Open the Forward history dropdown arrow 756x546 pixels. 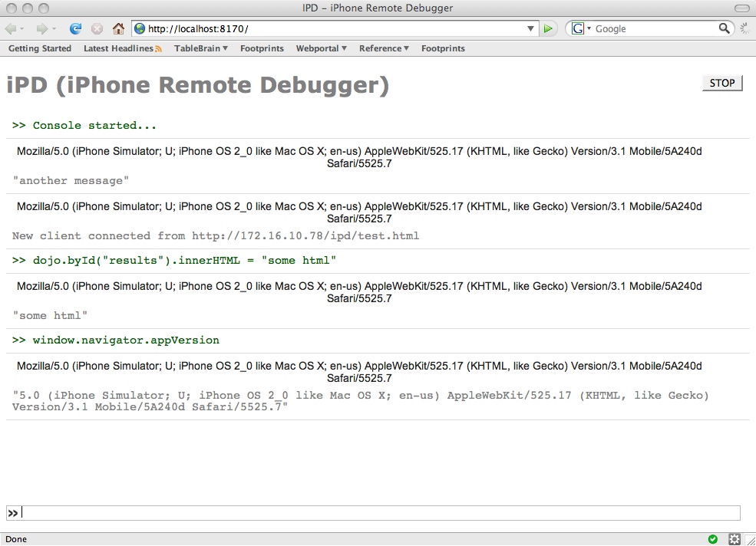pyautogui.click(x=54, y=29)
